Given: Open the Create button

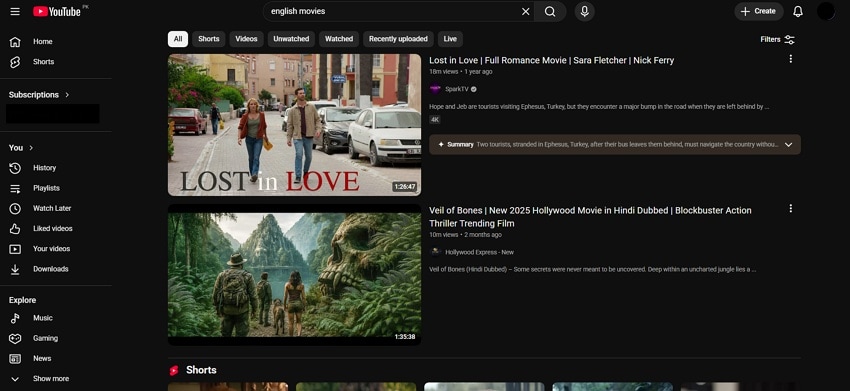Looking at the screenshot, I should click(758, 11).
